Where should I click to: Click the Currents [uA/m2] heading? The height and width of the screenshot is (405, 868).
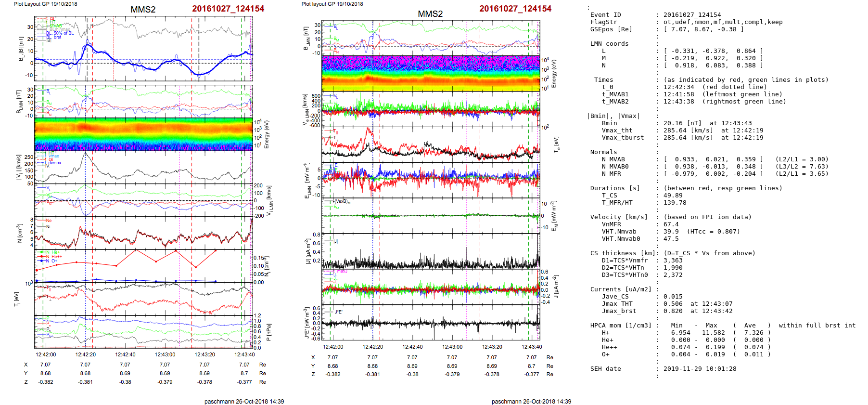[x=621, y=289]
